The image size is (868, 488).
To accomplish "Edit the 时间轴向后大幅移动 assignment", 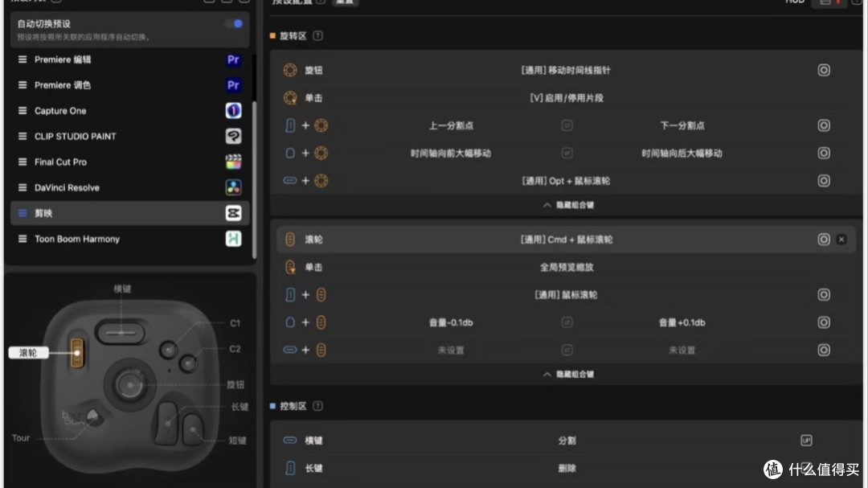I will point(682,153).
